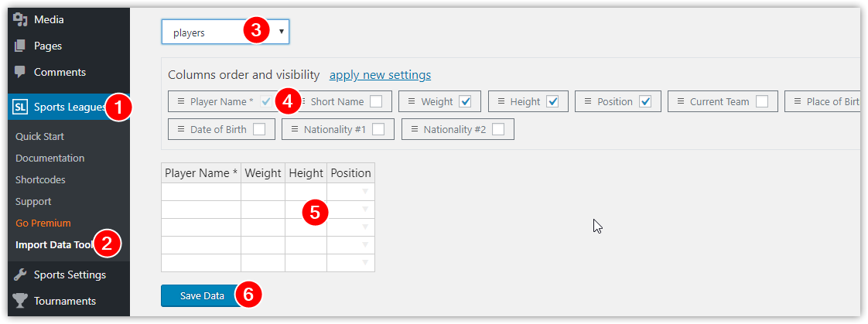The height and width of the screenshot is (324, 868).
Task: Open the players import type dropdown
Action: click(225, 32)
